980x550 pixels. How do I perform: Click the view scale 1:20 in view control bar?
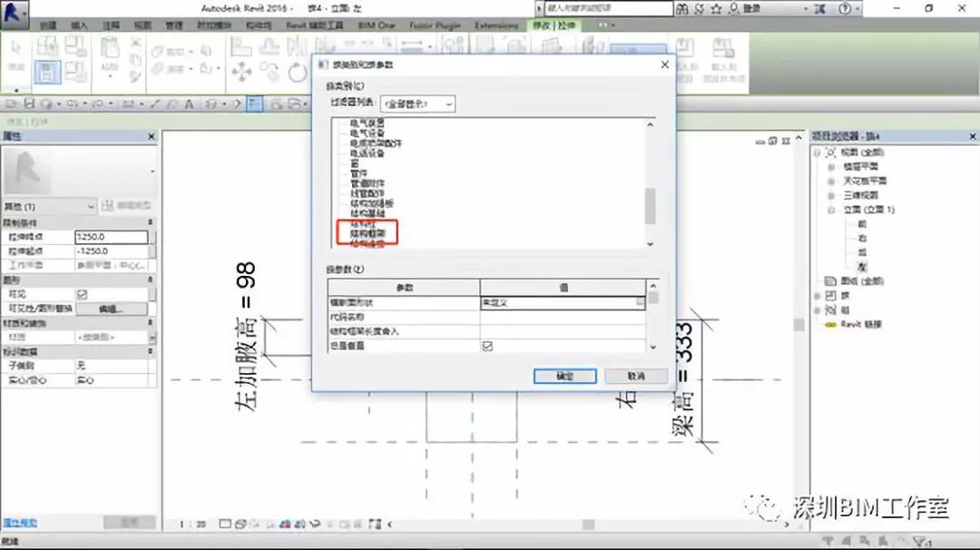click(192, 525)
